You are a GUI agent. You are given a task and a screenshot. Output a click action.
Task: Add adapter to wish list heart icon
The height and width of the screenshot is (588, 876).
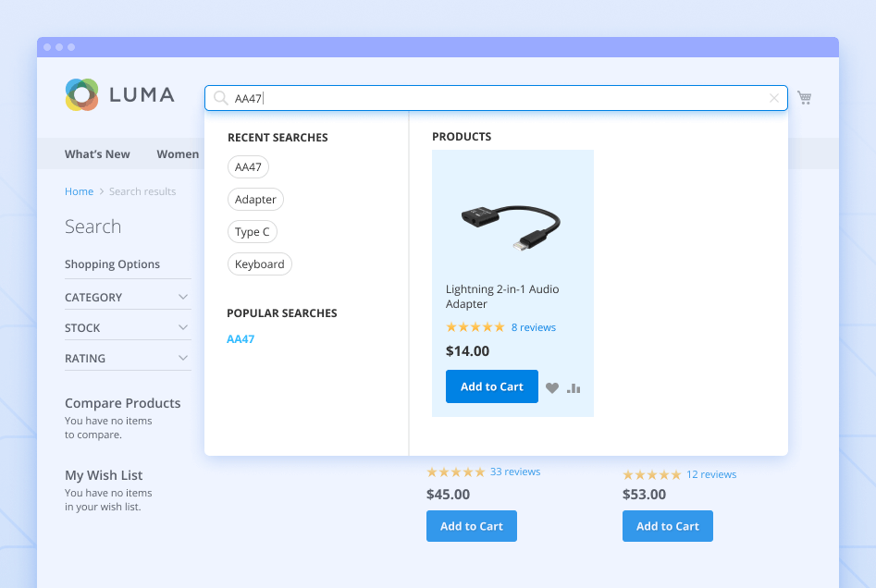[552, 388]
